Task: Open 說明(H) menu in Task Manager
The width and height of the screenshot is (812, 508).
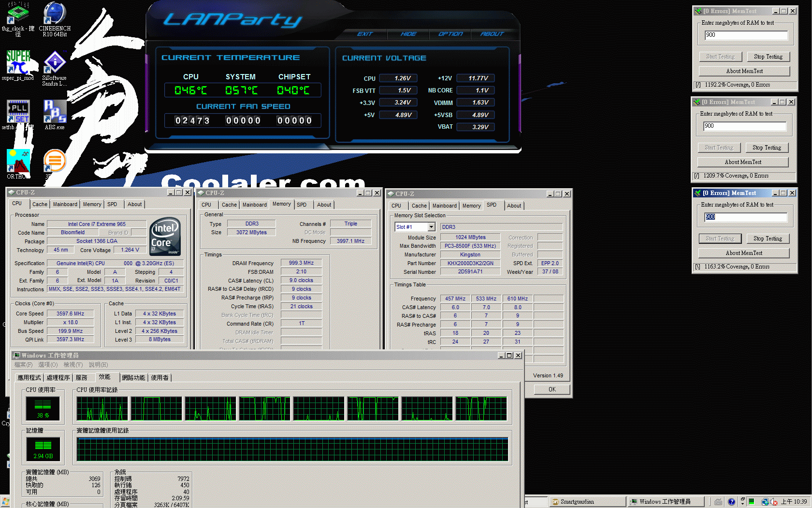Action: [98, 365]
